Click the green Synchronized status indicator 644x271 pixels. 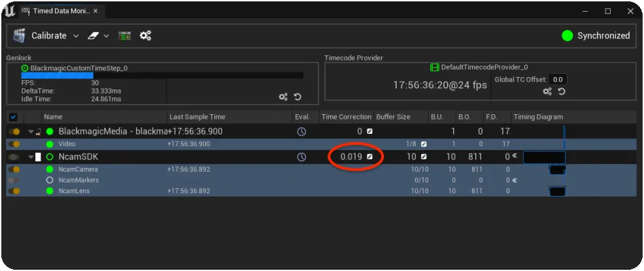[x=568, y=36]
